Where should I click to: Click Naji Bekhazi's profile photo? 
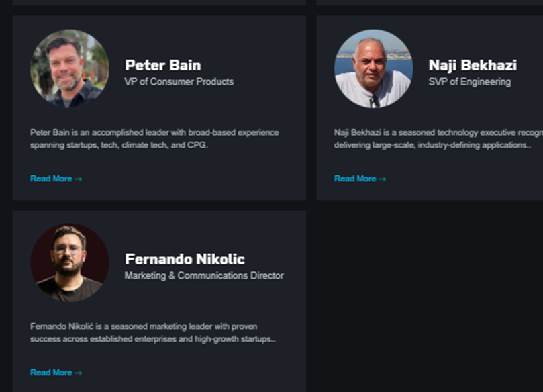coord(373,68)
